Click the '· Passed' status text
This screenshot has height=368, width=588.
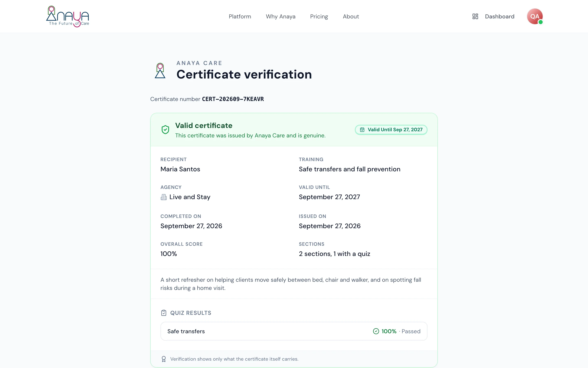point(410,331)
